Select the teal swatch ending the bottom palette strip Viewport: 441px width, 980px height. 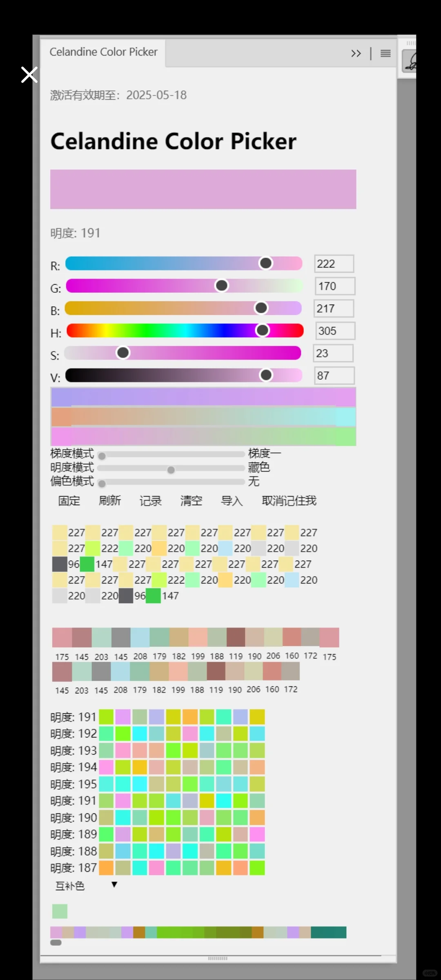click(329, 932)
